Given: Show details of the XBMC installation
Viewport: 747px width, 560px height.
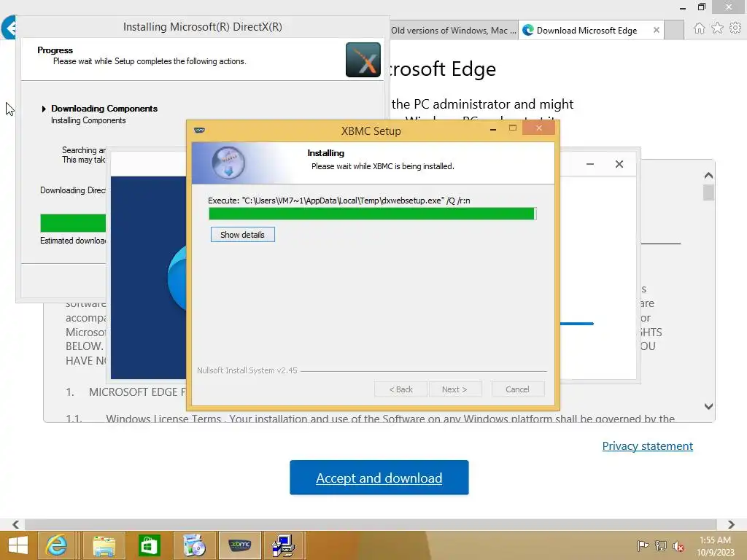Looking at the screenshot, I should click(x=242, y=235).
